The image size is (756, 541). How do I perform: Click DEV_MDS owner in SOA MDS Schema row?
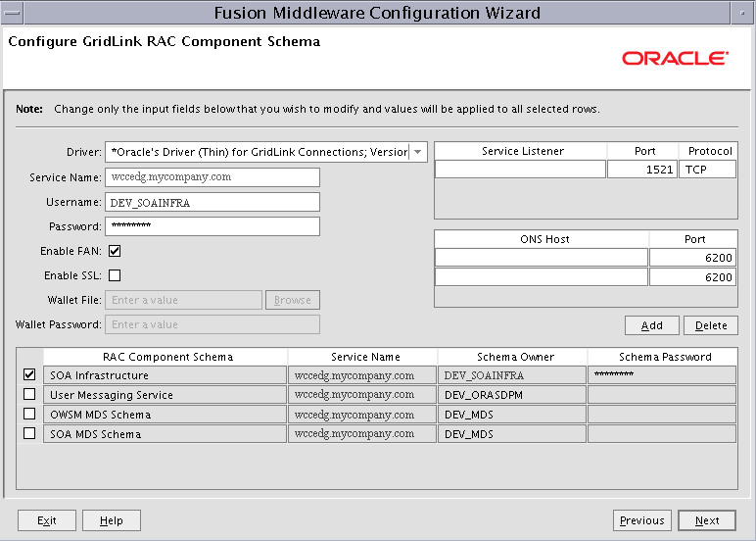coord(512,434)
